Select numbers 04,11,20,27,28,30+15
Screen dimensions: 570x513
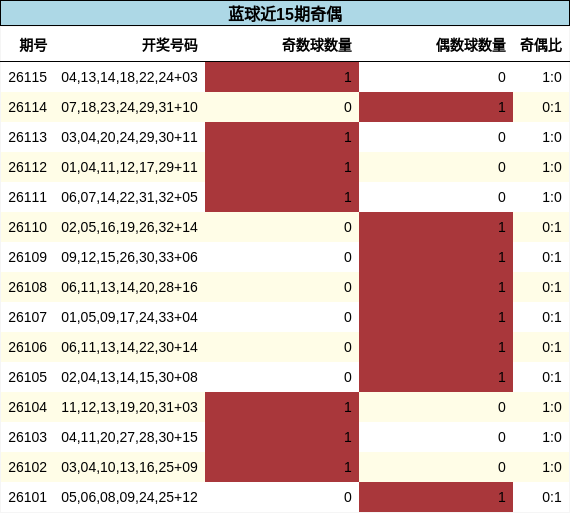pos(129,437)
